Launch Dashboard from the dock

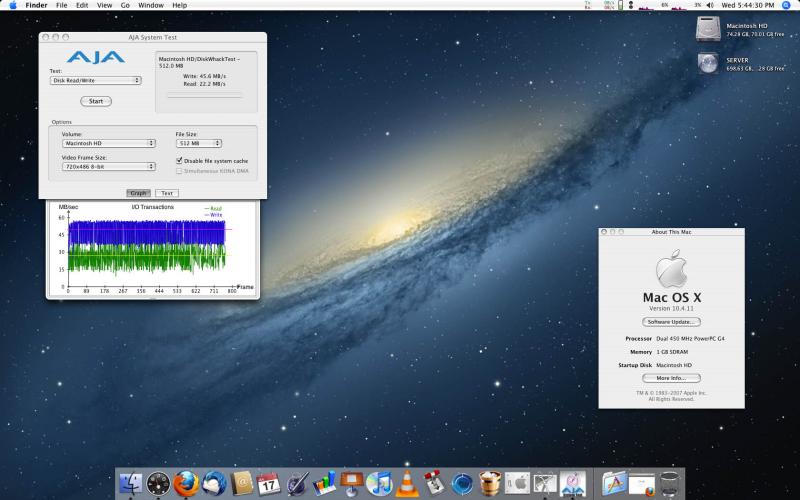click(158, 483)
